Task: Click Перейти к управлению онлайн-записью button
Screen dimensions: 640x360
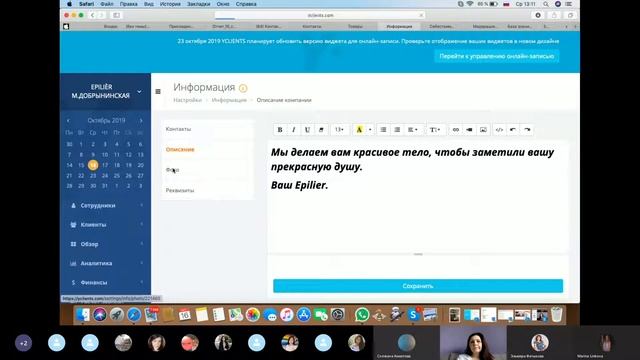Action: point(497,56)
